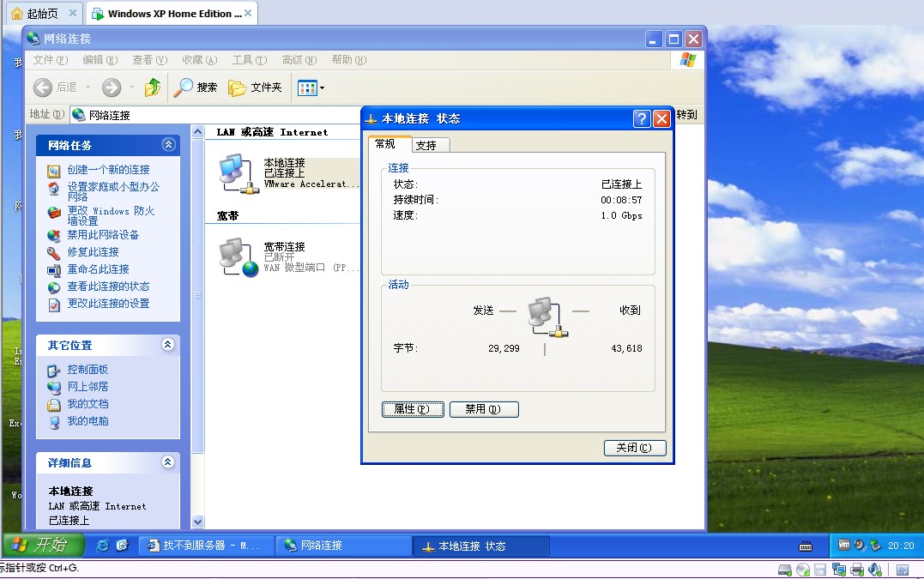Open the 文件(F) menu
Viewport: 924px width, 579px height.
[51, 59]
